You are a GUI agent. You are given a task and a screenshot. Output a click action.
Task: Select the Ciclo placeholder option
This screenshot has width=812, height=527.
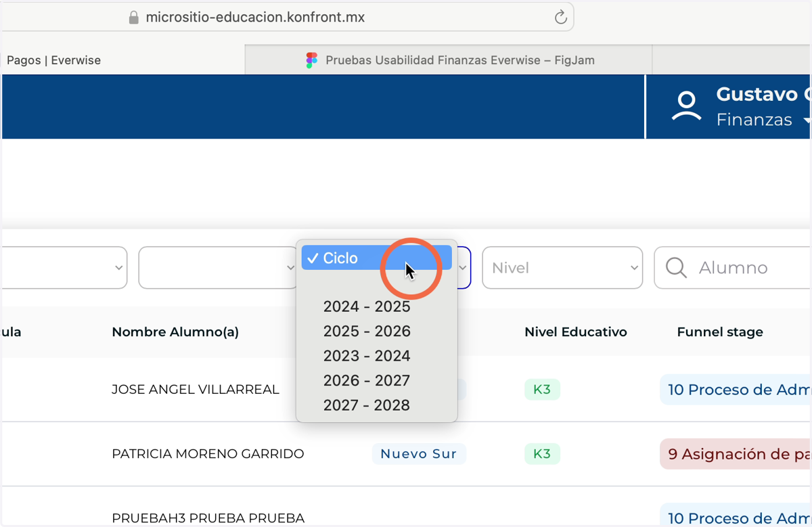[376, 258]
